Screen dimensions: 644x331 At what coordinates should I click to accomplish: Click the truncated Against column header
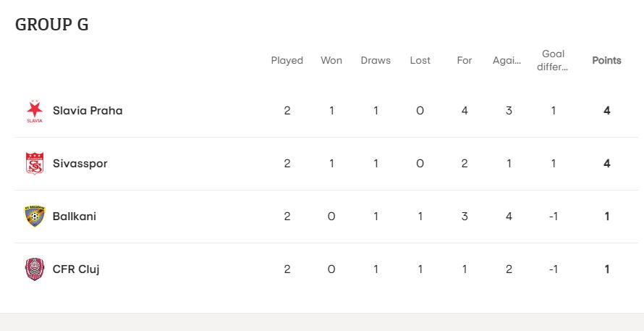507,60
